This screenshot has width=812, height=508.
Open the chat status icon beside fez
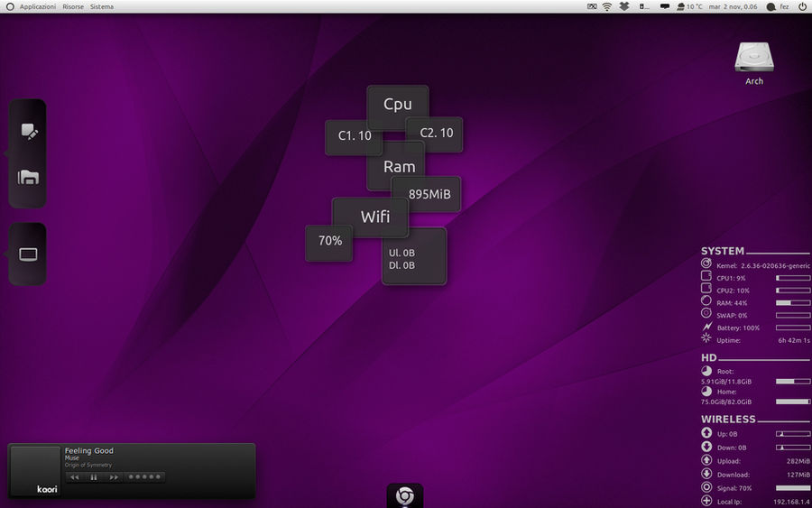tap(771, 6)
